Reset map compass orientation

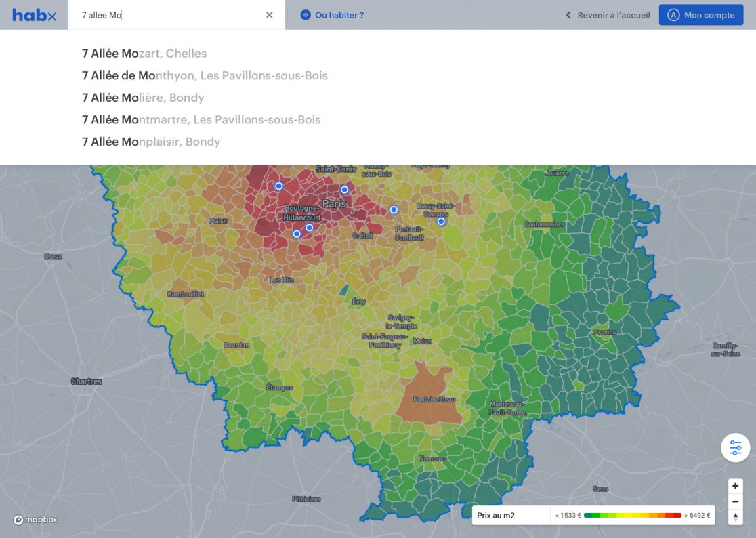pyautogui.click(x=735, y=517)
